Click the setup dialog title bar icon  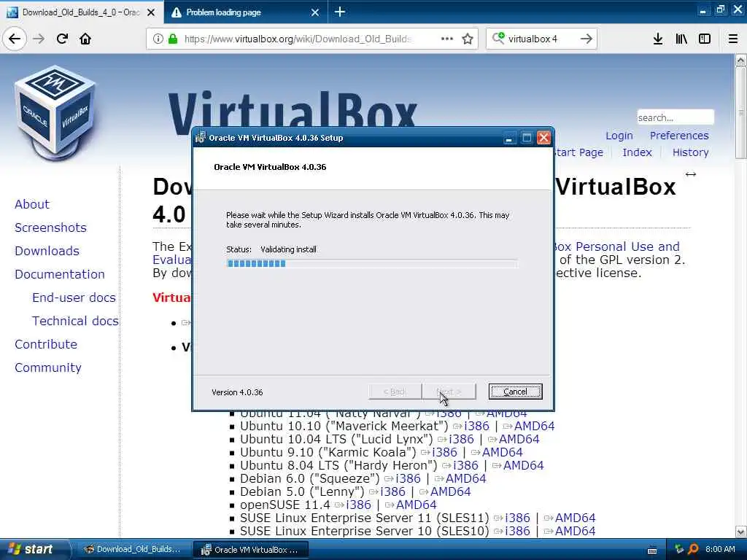tap(201, 137)
